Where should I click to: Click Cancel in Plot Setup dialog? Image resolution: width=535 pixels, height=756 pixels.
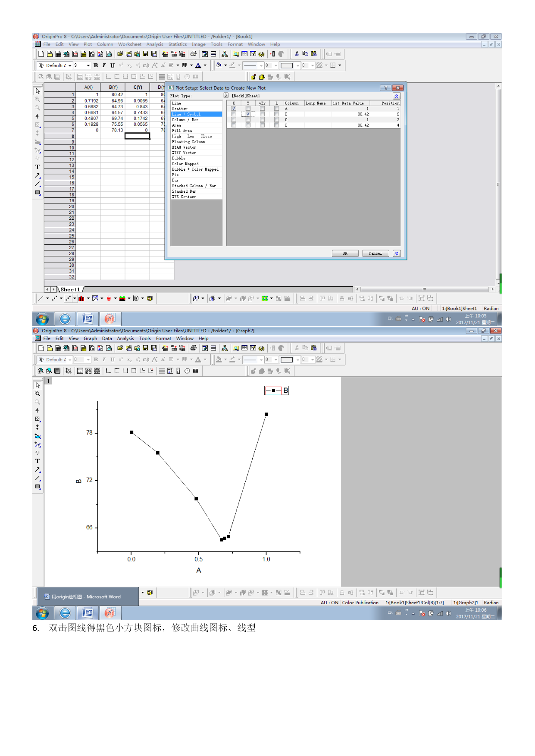click(x=375, y=253)
